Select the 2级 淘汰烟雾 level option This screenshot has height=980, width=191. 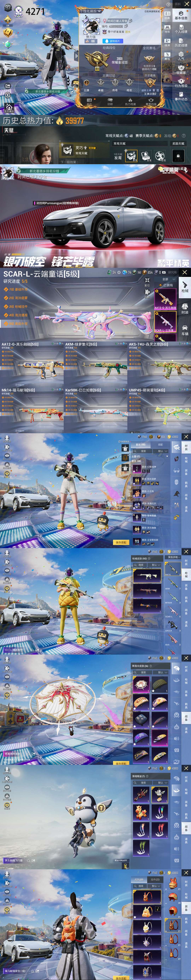click(x=16, y=298)
